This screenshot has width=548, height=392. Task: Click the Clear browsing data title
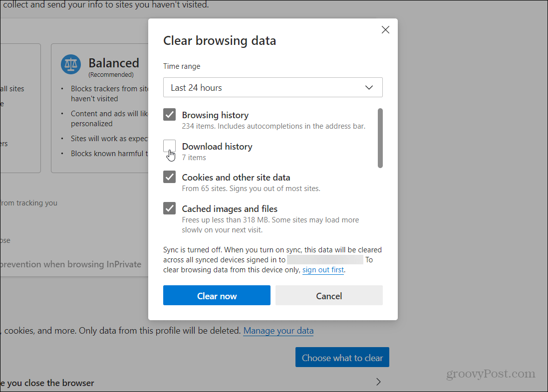tap(220, 40)
